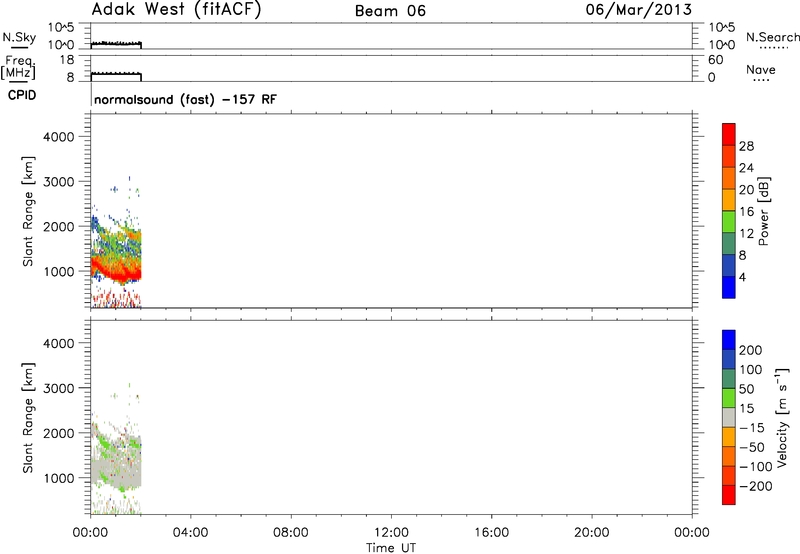Click the 'Adak West (fitACF)' plot title

(x=177, y=10)
